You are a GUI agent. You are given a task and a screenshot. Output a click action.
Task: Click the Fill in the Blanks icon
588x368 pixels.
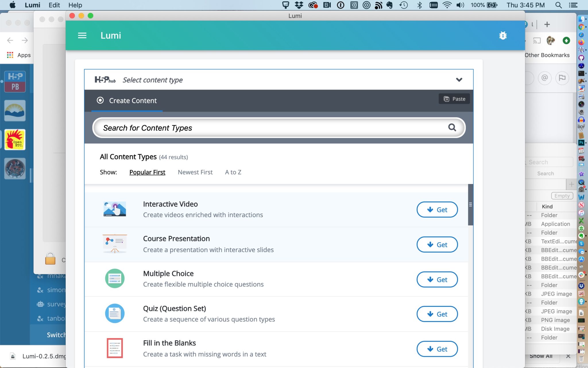click(115, 348)
